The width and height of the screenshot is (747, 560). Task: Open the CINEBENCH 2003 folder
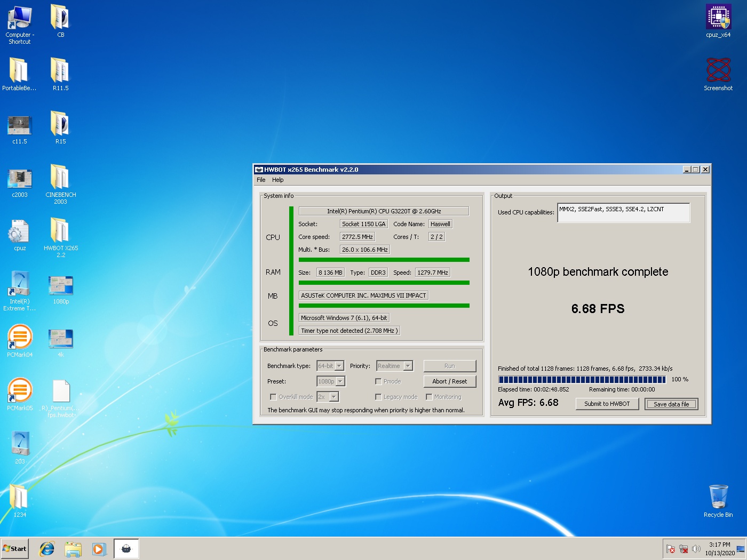(60, 184)
